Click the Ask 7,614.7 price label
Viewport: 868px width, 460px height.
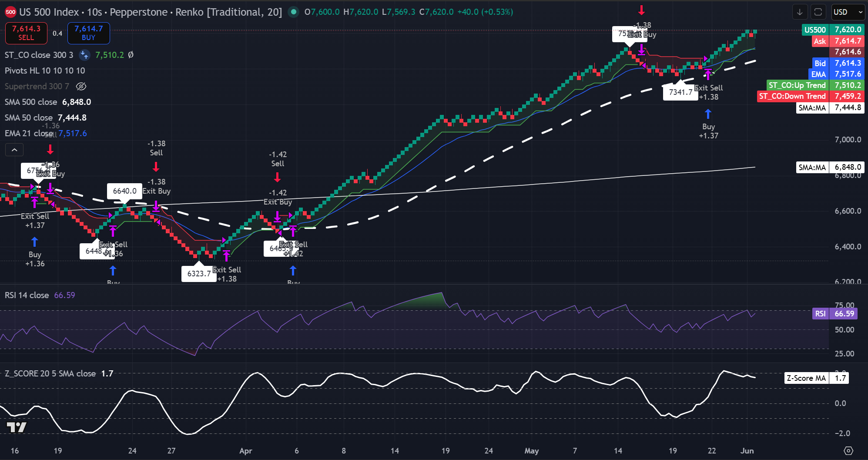[x=838, y=41]
